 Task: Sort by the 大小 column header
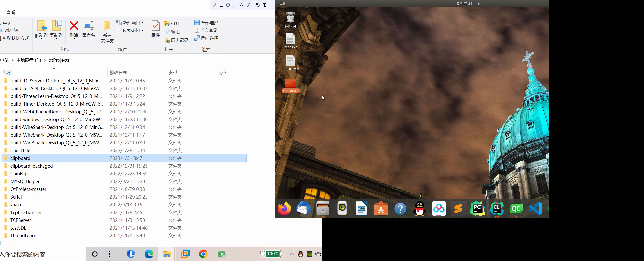click(232, 72)
